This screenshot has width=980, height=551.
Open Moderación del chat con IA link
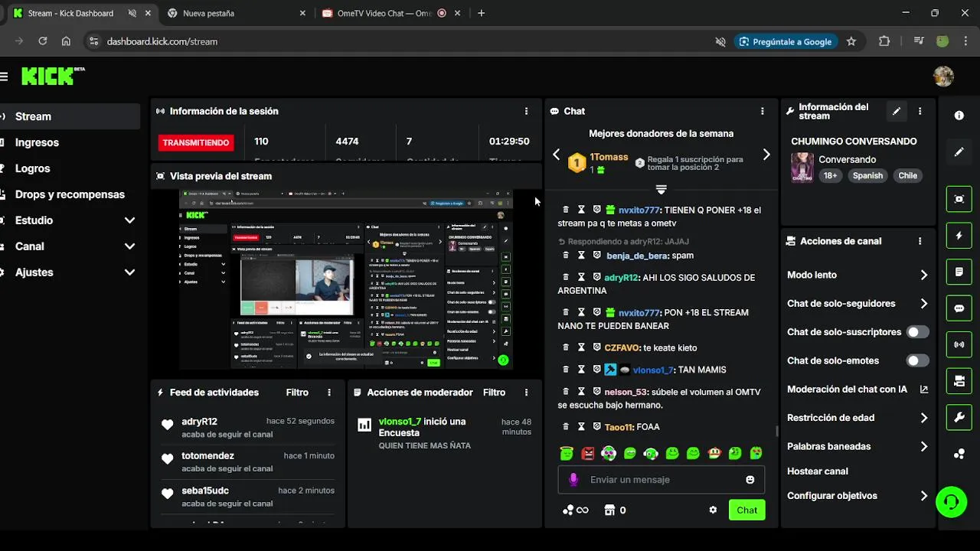coord(857,390)
